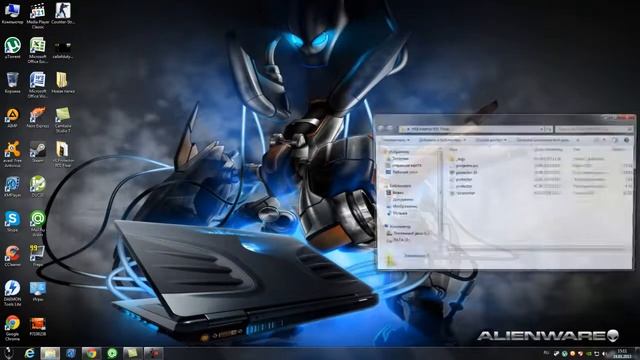Click the taskbar clock and date
Screen dimensions: 640x360
tap(622, 353)
